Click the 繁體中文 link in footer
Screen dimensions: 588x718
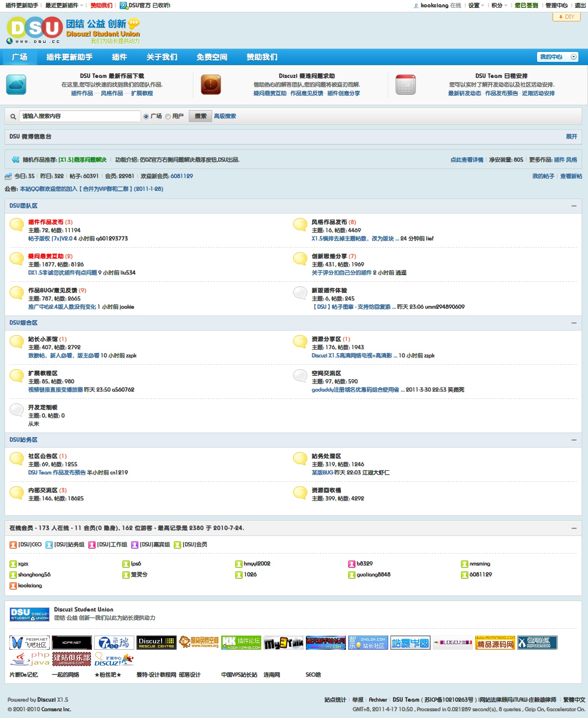coord(574,700)
